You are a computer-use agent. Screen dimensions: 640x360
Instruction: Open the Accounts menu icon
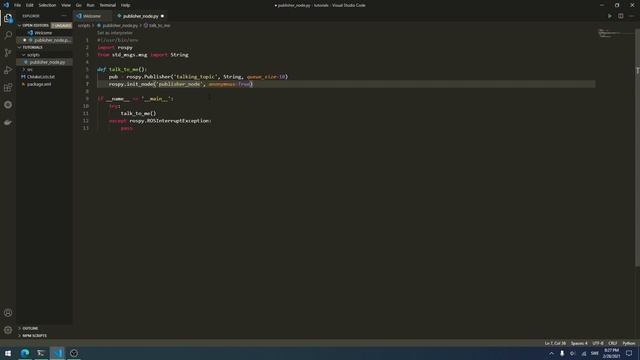(8, 313)
